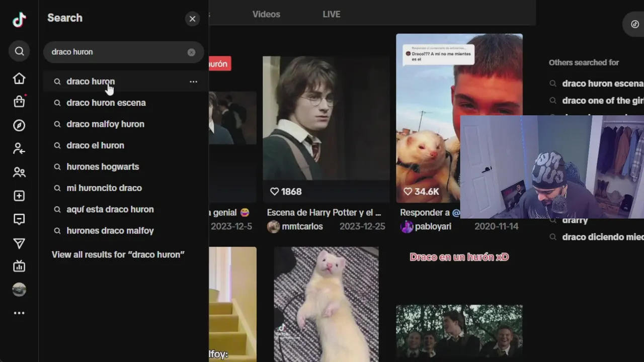
Task: Open the mmtcarlos profile link
Action: 302,227
